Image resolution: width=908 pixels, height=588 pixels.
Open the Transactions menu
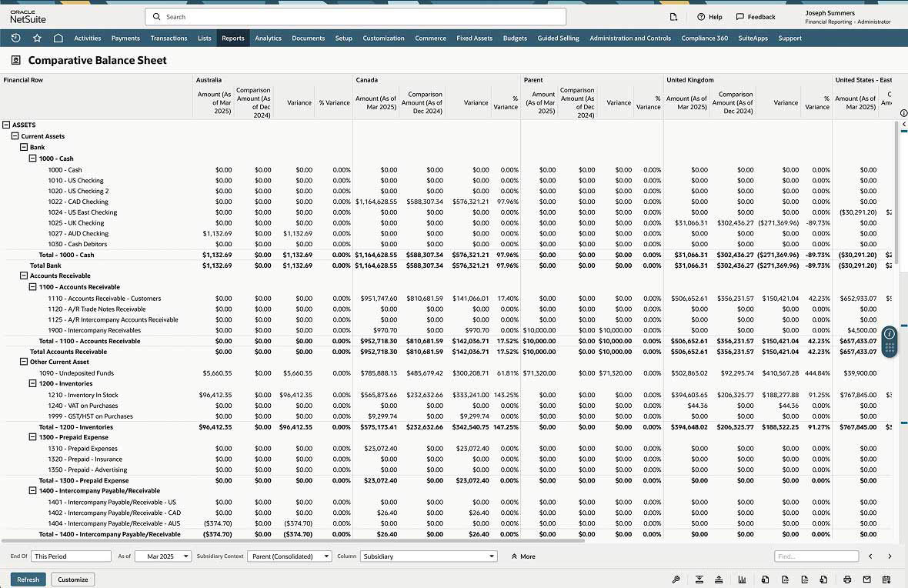pyautogui.click(x=169, y=38)
